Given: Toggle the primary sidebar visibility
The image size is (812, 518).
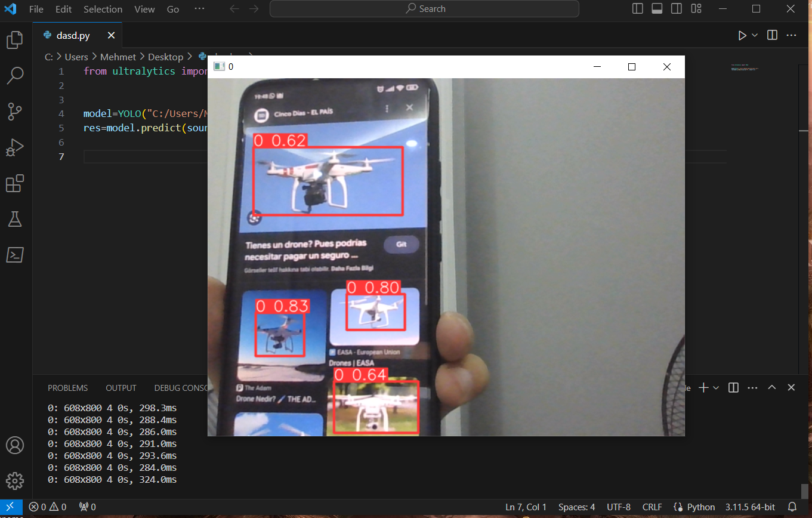Looking at the screenshot, I should click(x=637, y=8).
